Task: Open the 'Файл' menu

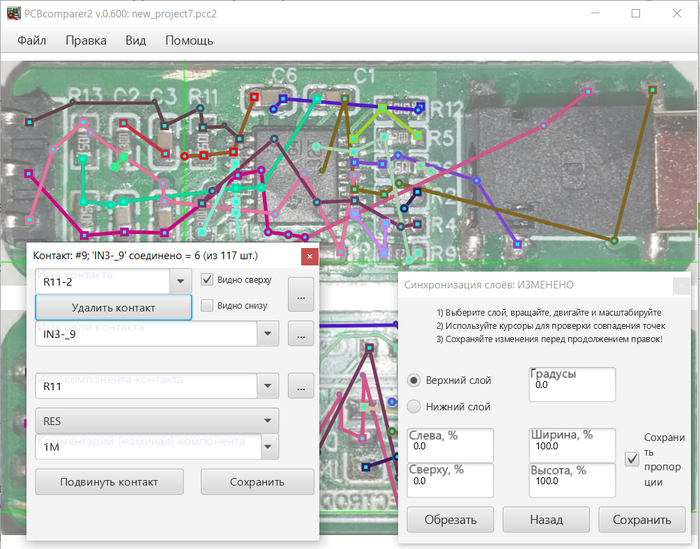Action: point(31,41)
